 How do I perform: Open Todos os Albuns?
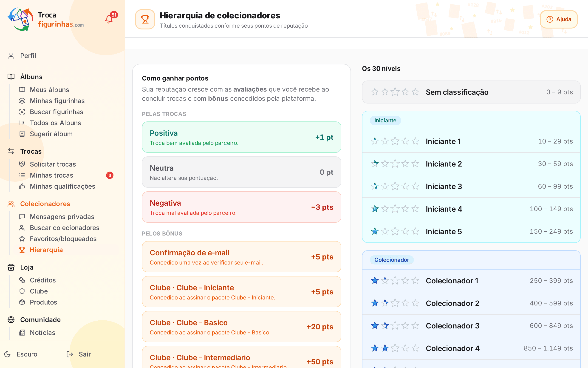55,123
